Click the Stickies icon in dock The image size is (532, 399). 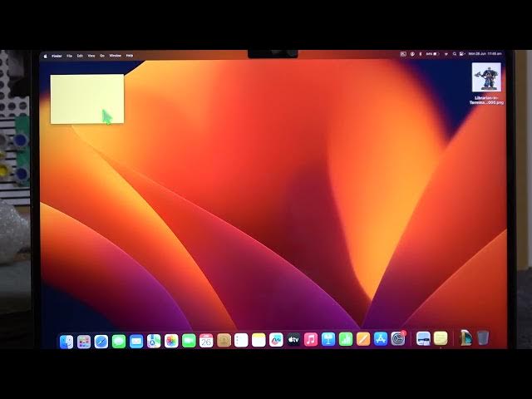point(441,338)
